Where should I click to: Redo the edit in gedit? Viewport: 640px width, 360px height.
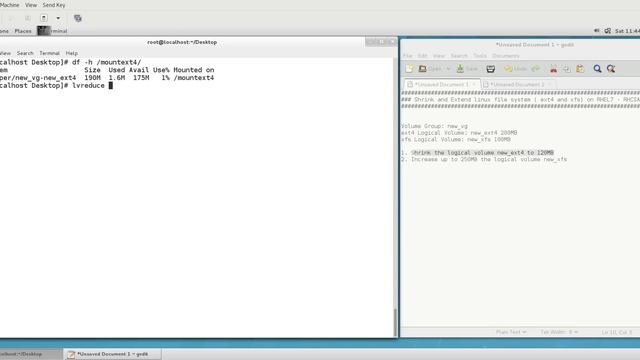[536, 69]
